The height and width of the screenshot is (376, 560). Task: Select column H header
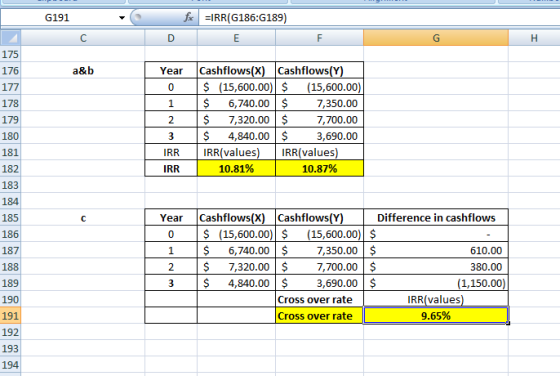534,38
